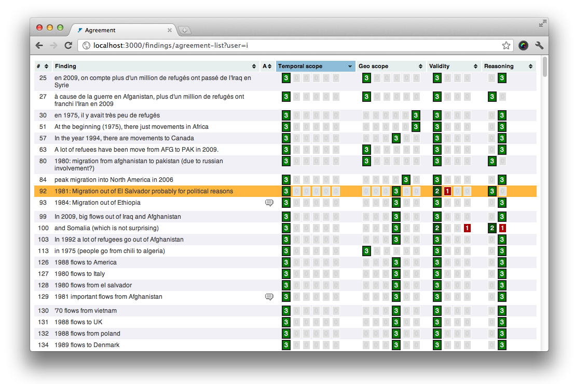This screenshot has height=384, width=588.
Task: Sort by the Finding column header
Action: tap(155, 66)
